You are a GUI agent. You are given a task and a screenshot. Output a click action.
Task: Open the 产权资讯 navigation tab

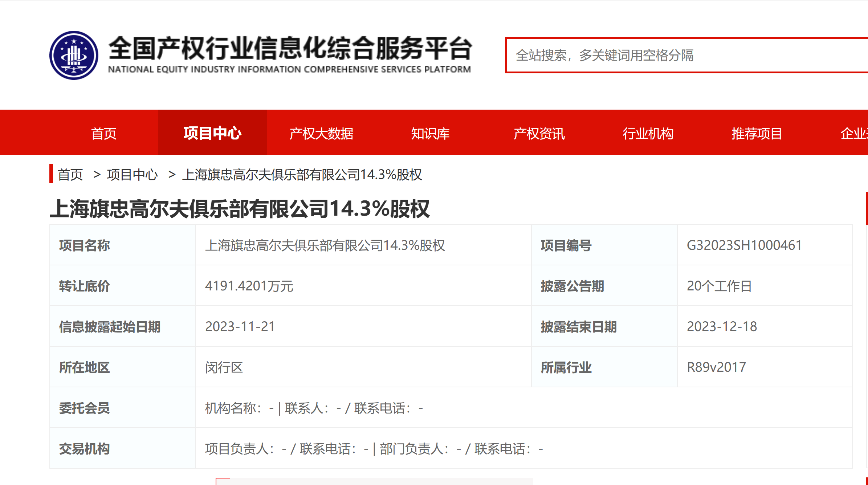pos(539,133)
